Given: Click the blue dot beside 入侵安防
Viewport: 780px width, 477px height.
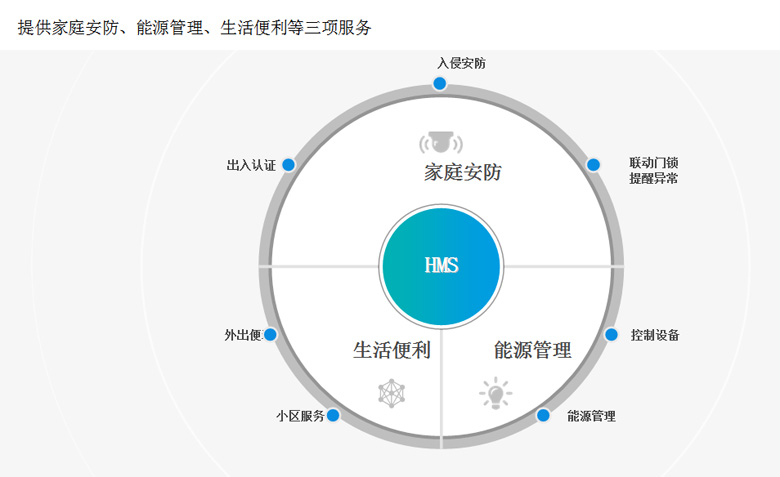Looking at the screenshot, I should [439, 84].
